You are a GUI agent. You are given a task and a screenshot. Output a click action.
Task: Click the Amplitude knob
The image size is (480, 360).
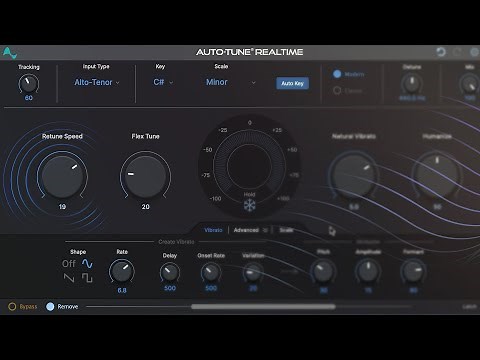coord(368,272)
